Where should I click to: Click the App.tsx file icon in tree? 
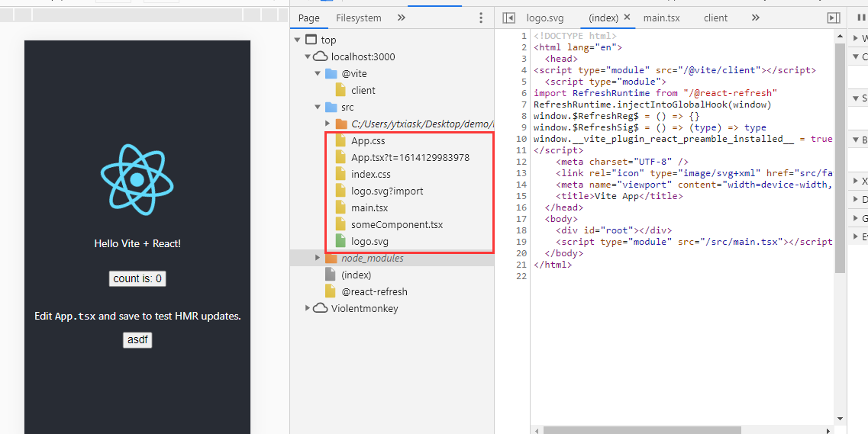341,157
